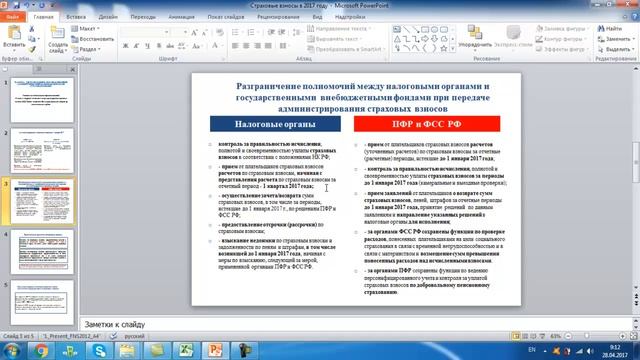
Task: Open the font size combo box
Action: (x=180, y=32)
